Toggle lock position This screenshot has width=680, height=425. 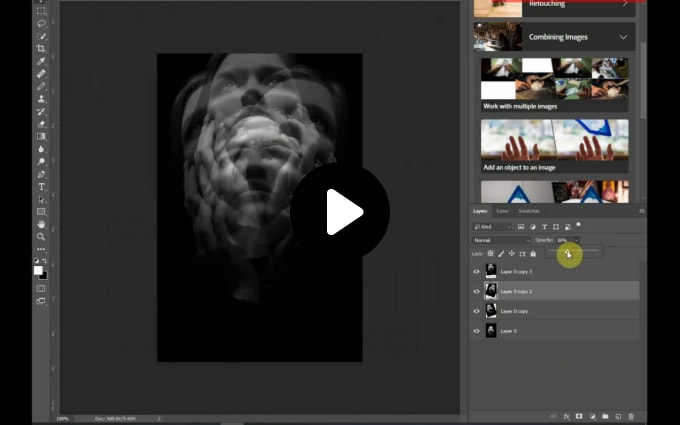coord(512,254)
